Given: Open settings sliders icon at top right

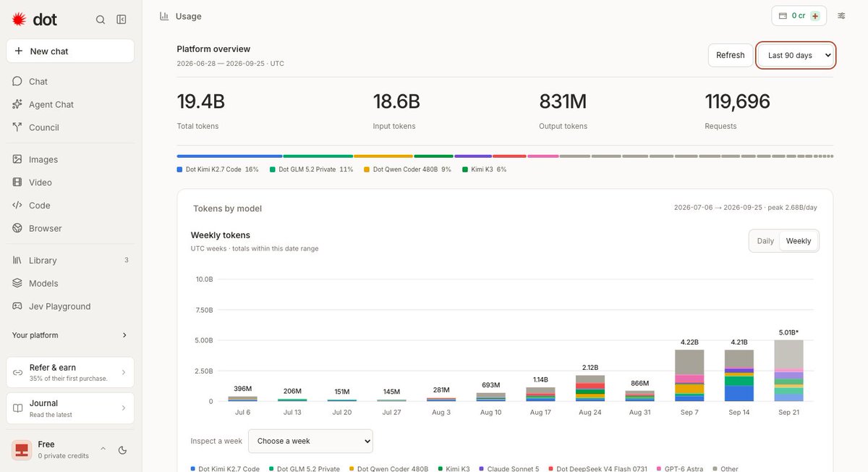Looking at the screenshot, I should [x=841, y=15].
